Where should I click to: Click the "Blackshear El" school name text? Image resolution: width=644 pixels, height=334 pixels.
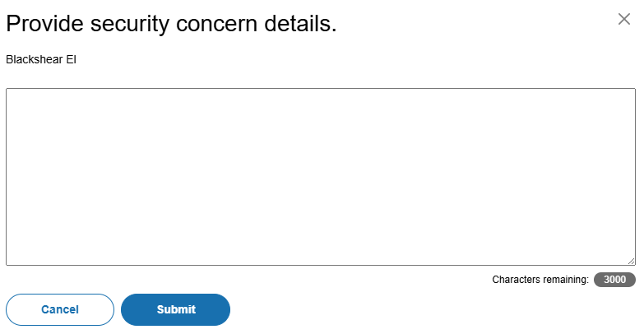41,59
